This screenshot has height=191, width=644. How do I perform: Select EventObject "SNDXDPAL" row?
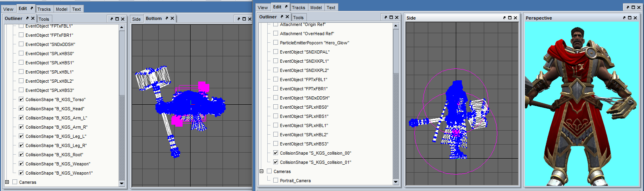click(305, 52)
